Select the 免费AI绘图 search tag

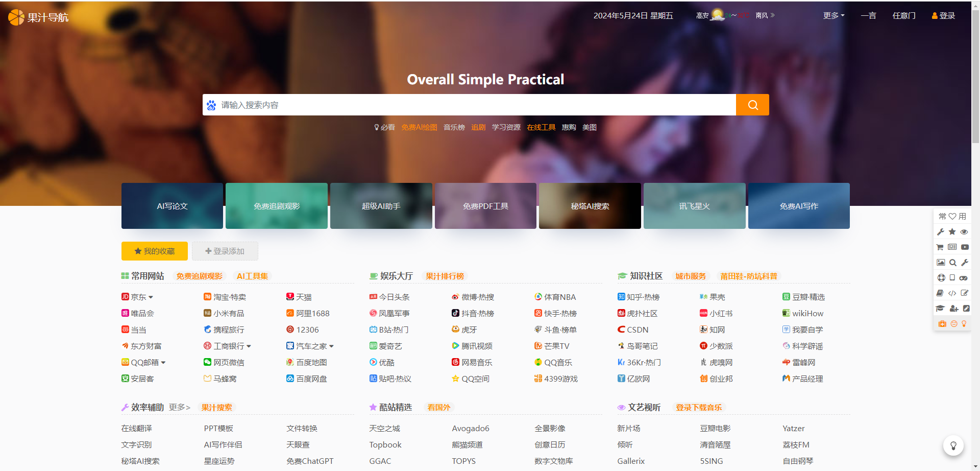[x=419, y=128]
